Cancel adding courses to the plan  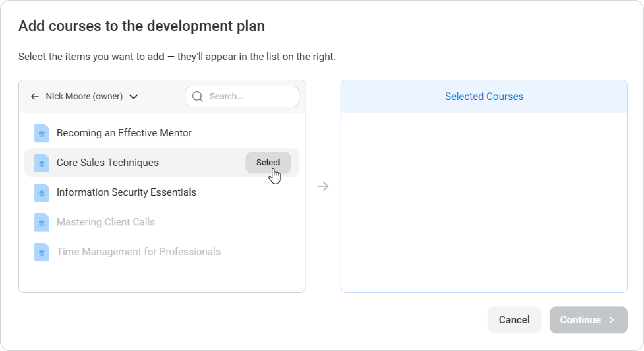pos(514,320)
